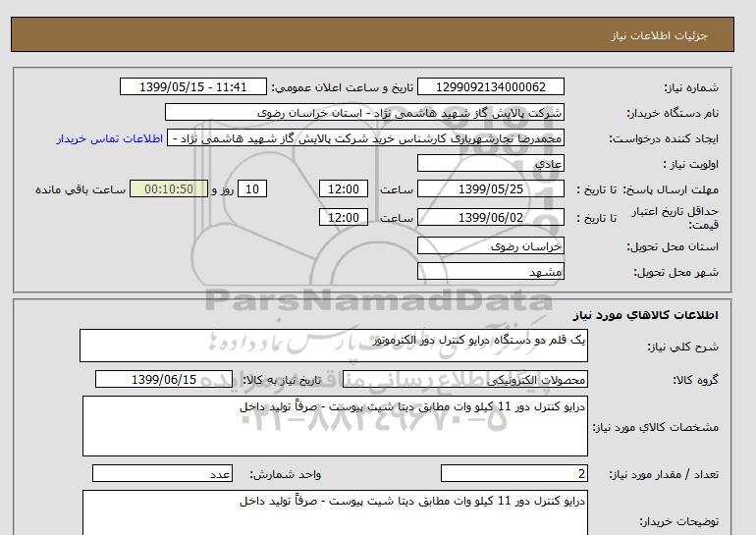Image resolution: width=756 pixels, height=535 pixels.
Task: Click the general need description text area
Action: (x=334, y=346)
